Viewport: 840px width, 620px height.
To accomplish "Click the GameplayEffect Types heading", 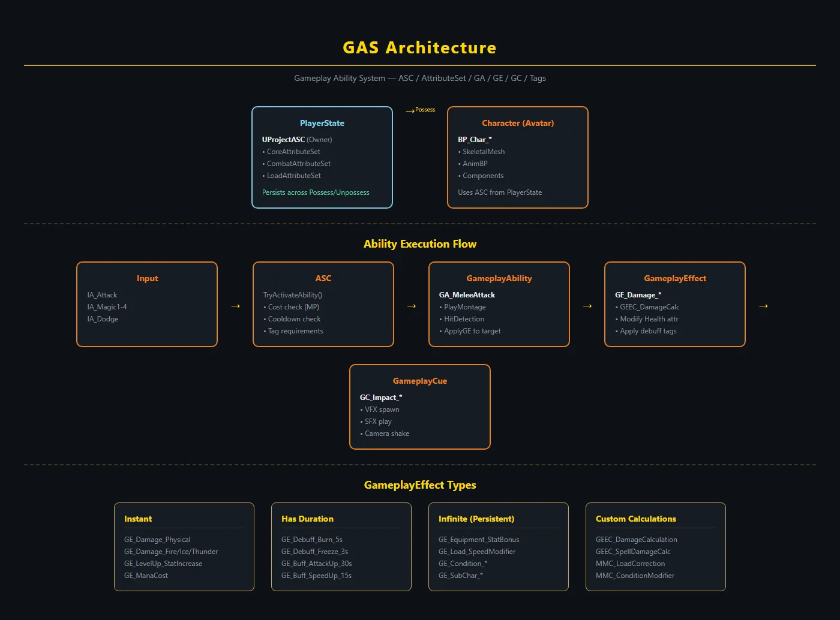I will click(x=420, y=485).
